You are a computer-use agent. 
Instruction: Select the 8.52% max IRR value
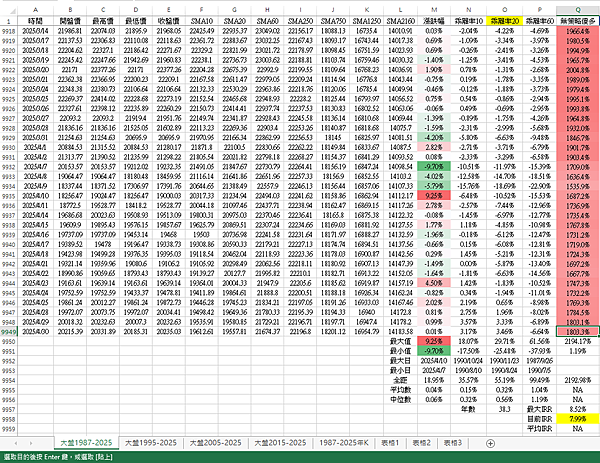point(577,409)
